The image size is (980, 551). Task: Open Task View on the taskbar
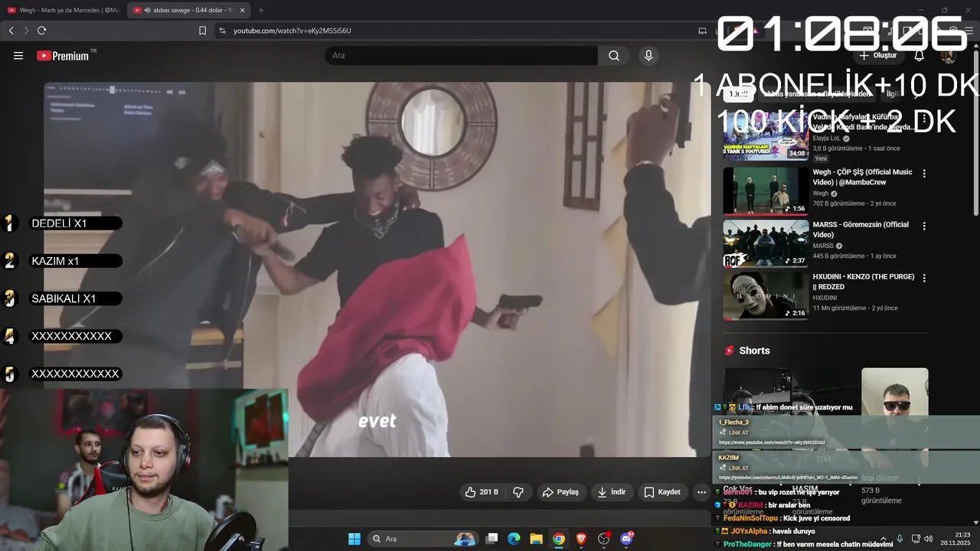pyautogui.click(x=492, y=539)
